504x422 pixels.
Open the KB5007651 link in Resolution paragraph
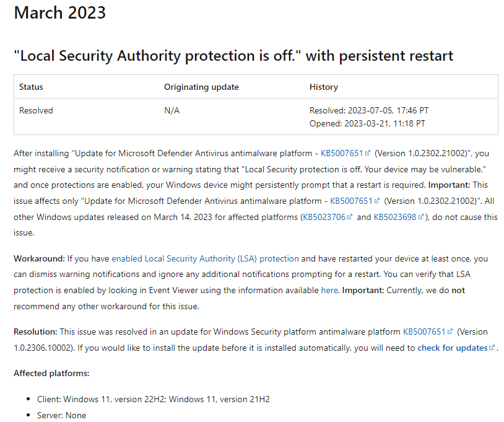424,332
